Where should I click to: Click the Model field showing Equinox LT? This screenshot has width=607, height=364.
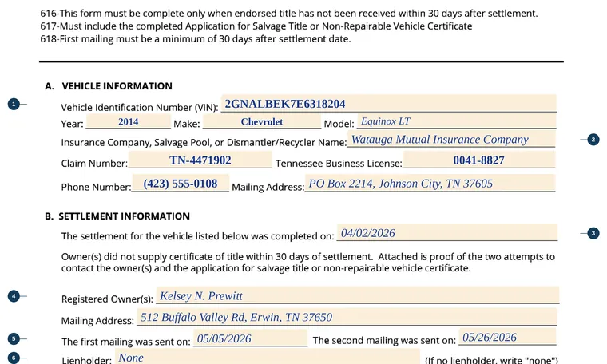click(456, 121)
